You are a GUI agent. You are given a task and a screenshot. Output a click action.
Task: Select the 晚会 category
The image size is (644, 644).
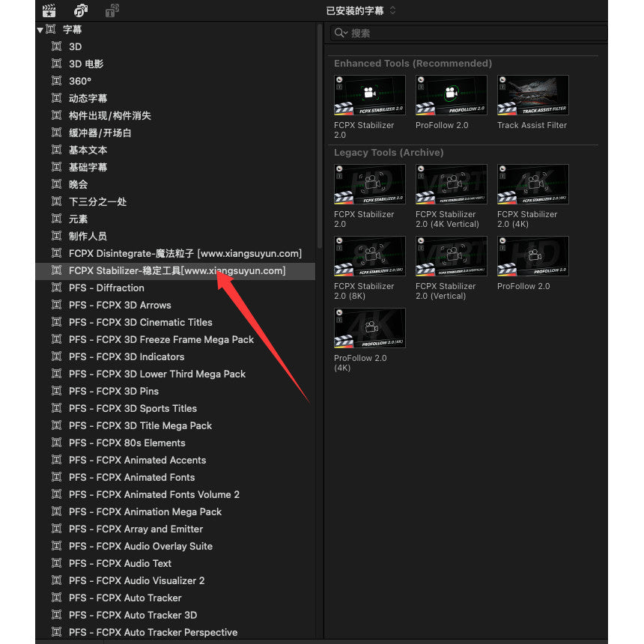pyautogui.click(x=175, y=185)
